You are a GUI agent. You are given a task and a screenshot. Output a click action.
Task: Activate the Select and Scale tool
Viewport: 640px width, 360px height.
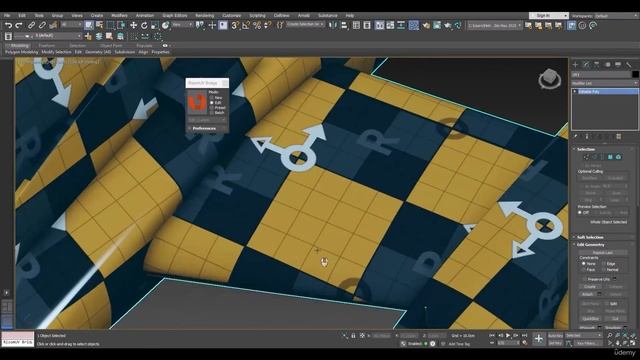(x=155, y=25)
